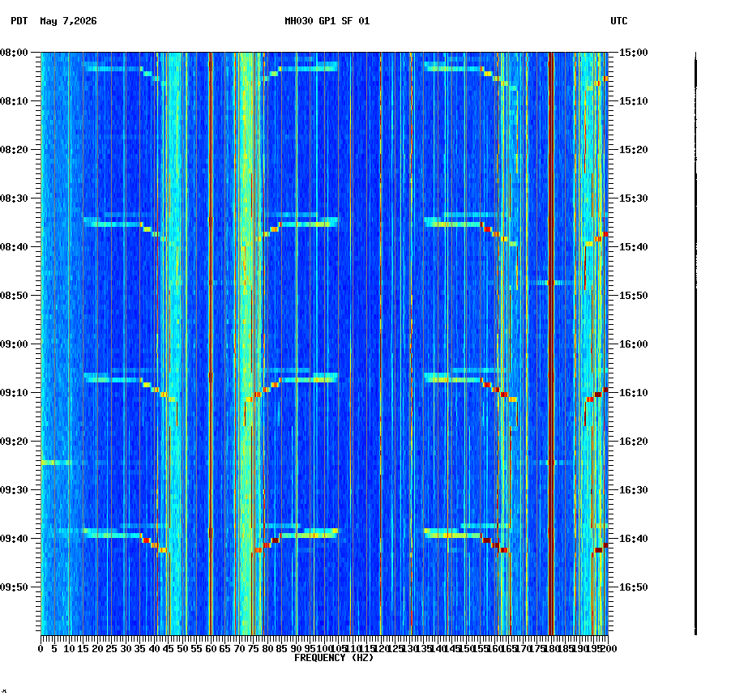Select the 08:40 PDT time label
This screenshot has width=731, height=700.
click(14, 247)
